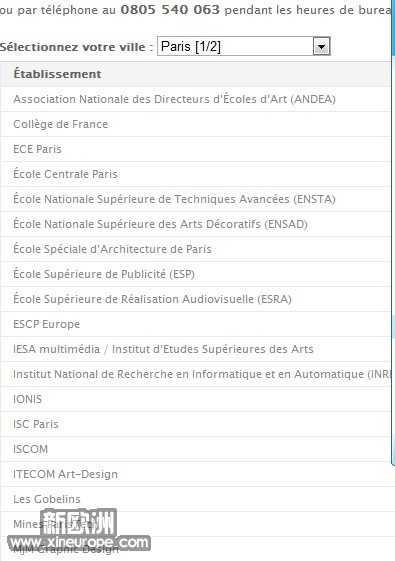Select École Nationale Supérieure de Techniques Avancées
The height and width of the screenshot is (561, 395).
pyautogui.click(x=195, y=199)
